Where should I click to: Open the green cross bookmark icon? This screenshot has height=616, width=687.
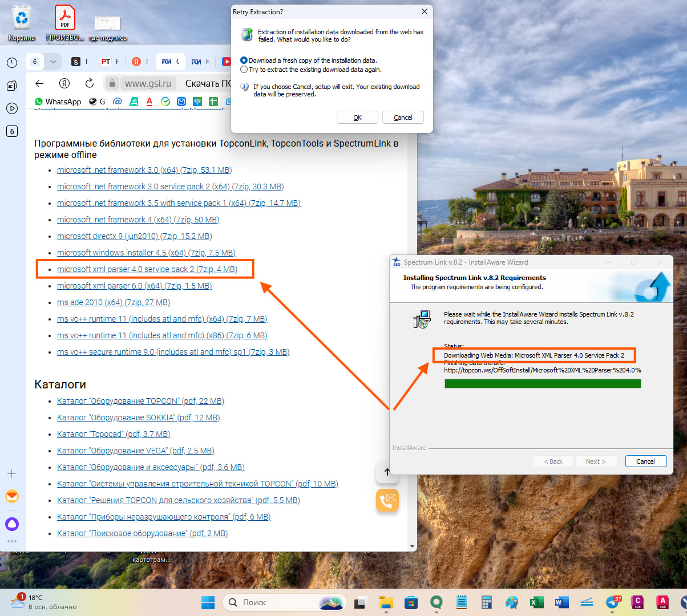point(213,102)
